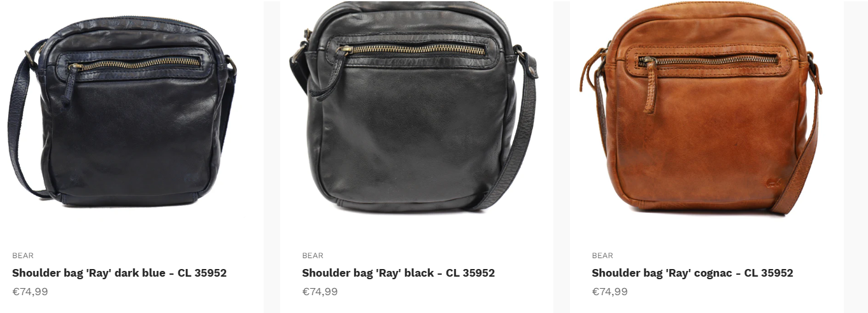This screenshot has width=868, height=313.
Task: Click the embossed logo on cognac bag
Action: (x=771, y=182)
